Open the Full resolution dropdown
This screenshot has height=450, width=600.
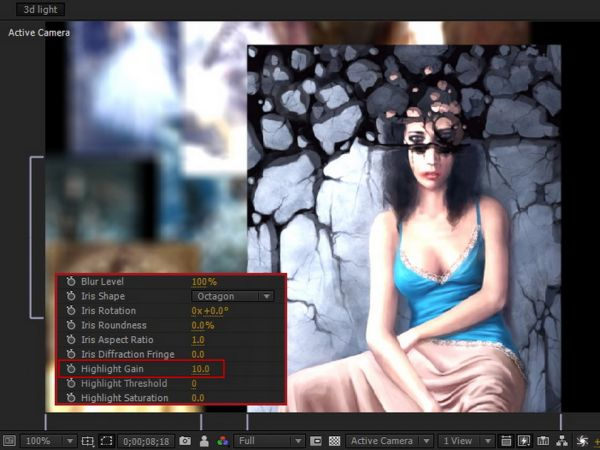point(269,441)
